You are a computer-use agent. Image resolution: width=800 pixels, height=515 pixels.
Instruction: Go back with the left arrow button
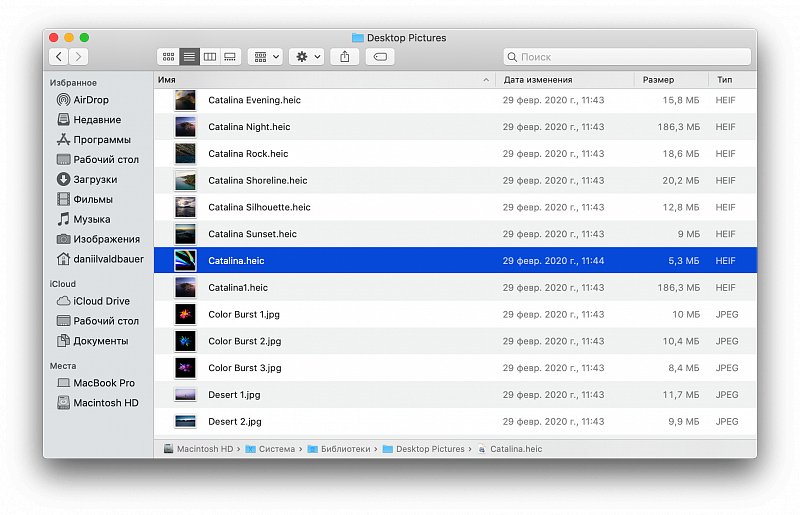click(x=59, y=57)
